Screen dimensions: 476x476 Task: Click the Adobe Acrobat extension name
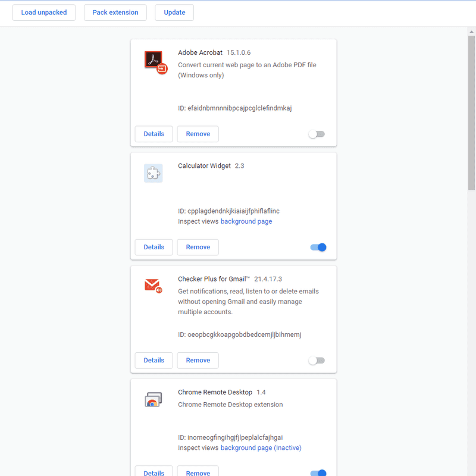[200, 52]
